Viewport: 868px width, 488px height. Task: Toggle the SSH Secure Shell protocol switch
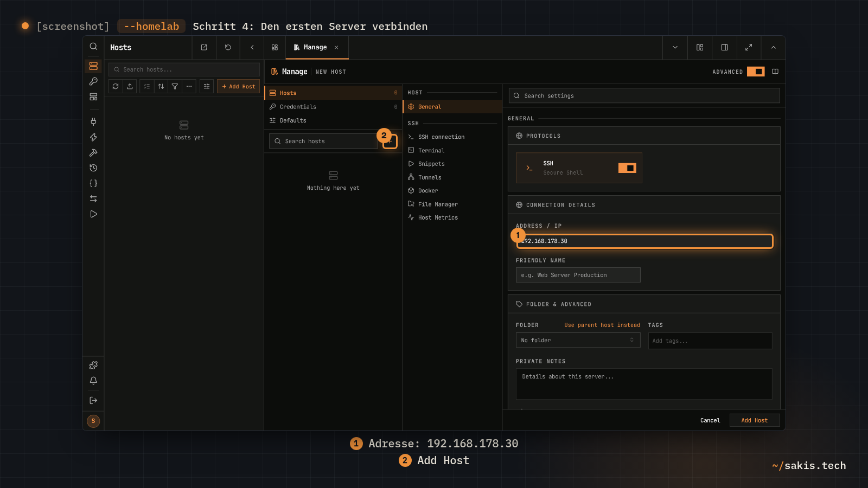(627, 168)
